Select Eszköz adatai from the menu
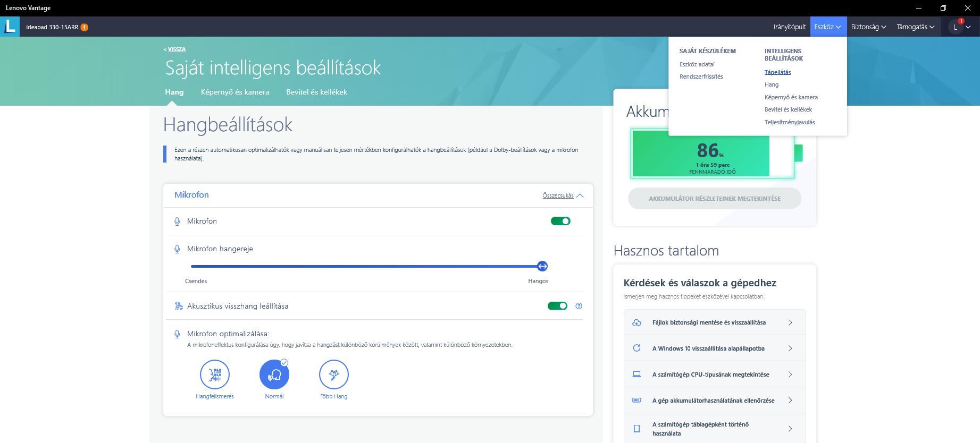Viewport: 980px width, 443px height. pyautogui.click(x=697, y=64)
